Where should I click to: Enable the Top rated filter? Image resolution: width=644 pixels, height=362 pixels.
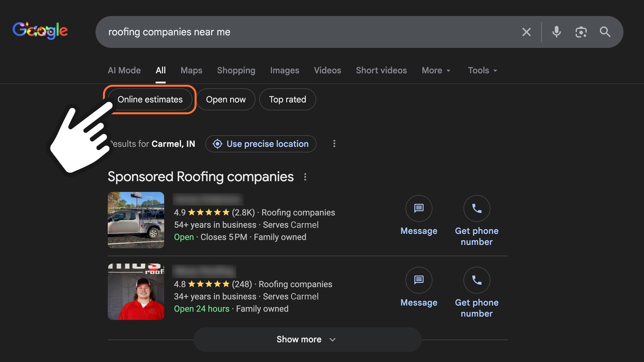tap(288, 99)
